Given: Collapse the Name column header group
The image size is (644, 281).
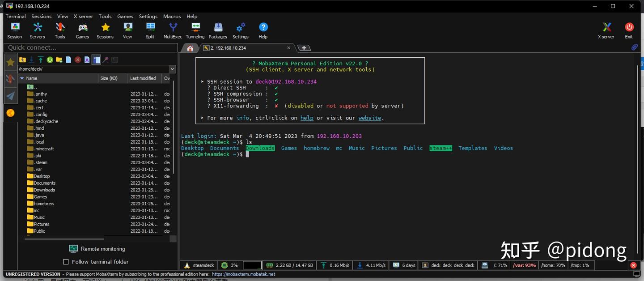Looking at the screenshot, I should tap(22, 78).
